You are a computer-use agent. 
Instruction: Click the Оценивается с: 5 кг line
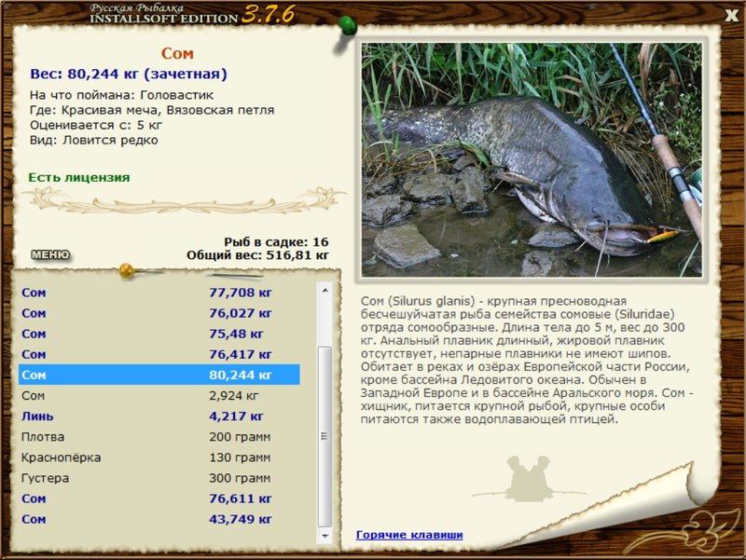[x=96, y=126]
